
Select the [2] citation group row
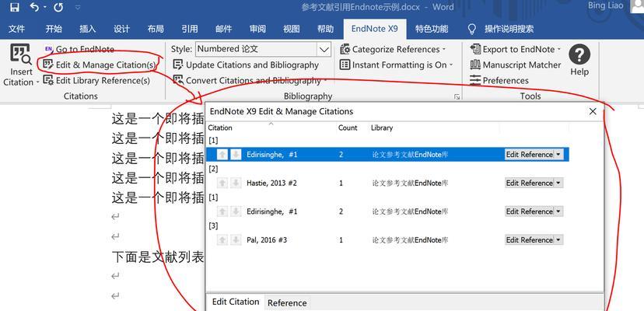point(213,169)
